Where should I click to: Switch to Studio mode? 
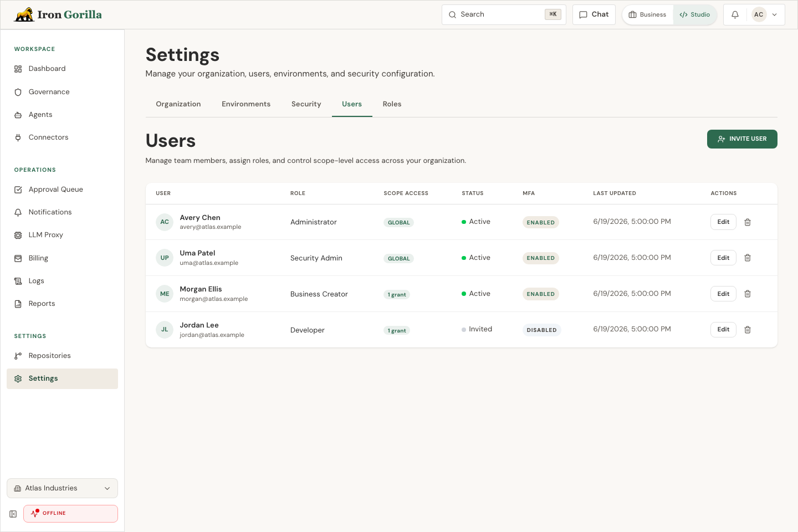click(x=695, y=15)
